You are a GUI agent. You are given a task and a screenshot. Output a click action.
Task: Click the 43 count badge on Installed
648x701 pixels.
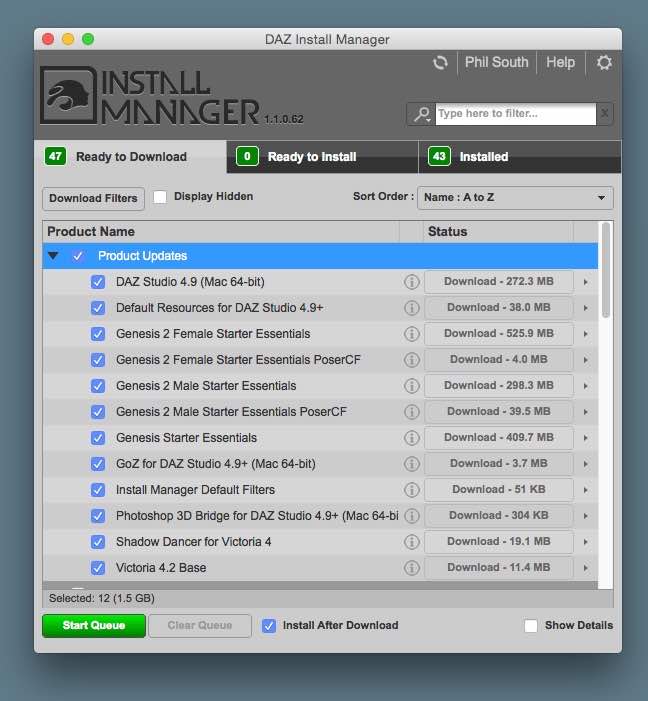point(439,156)
